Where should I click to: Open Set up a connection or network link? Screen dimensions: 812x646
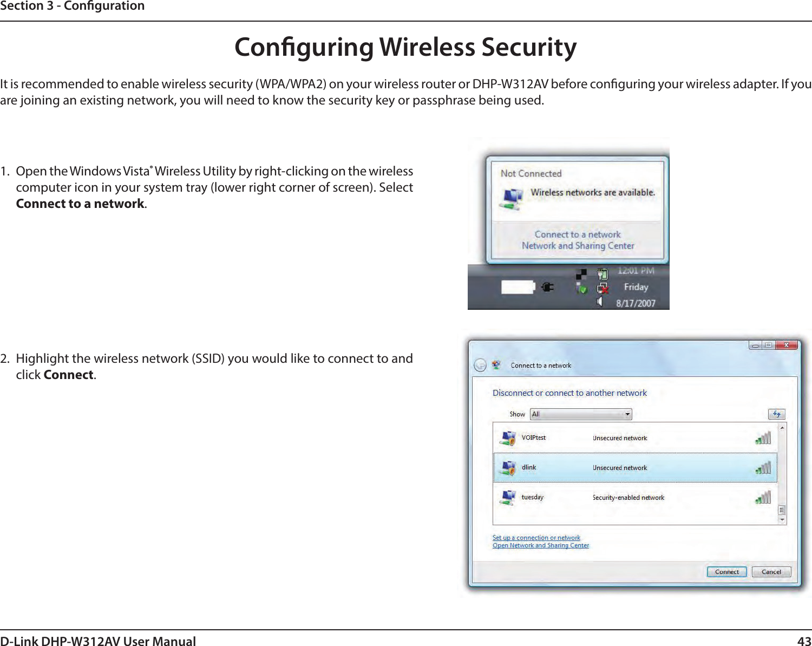pyautogui.click(x=536, y=538)
